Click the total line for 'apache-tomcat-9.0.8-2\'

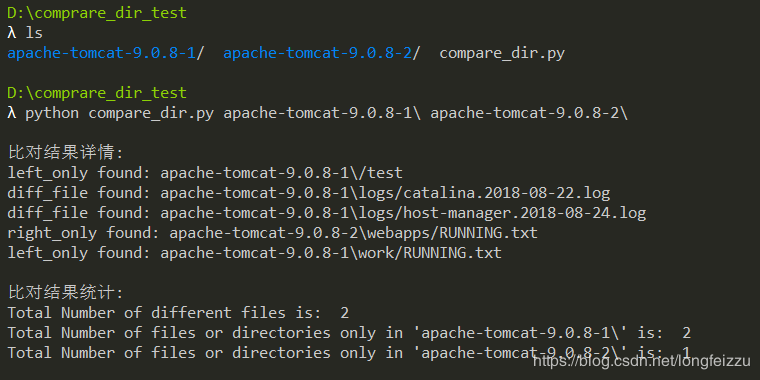click(x=349, y=352)
